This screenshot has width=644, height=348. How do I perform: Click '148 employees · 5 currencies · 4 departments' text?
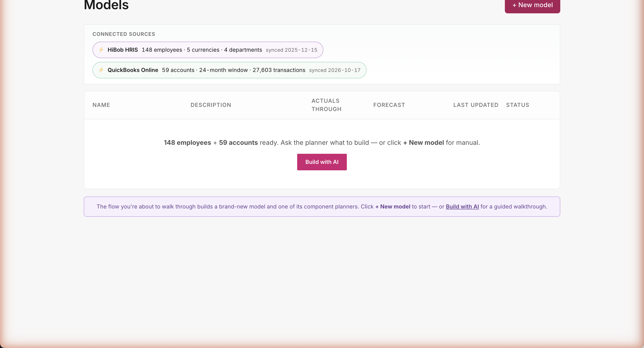click(x=202, y=50)
